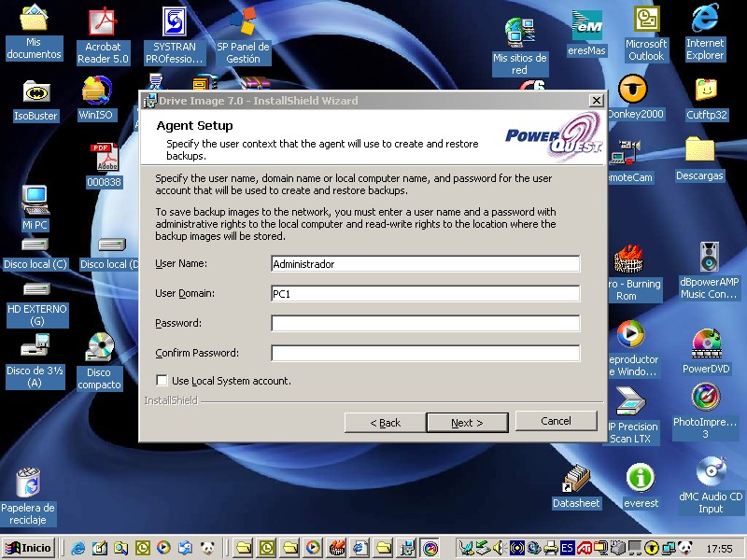Open the volume speaker tray icon
The image size is (747, 560).
[499, 548]
